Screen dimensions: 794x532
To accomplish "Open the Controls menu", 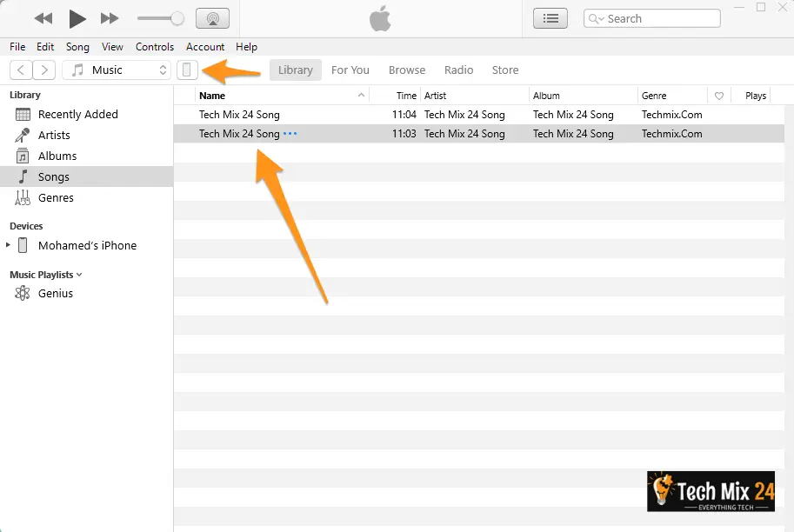I will (x=155, y=47).
